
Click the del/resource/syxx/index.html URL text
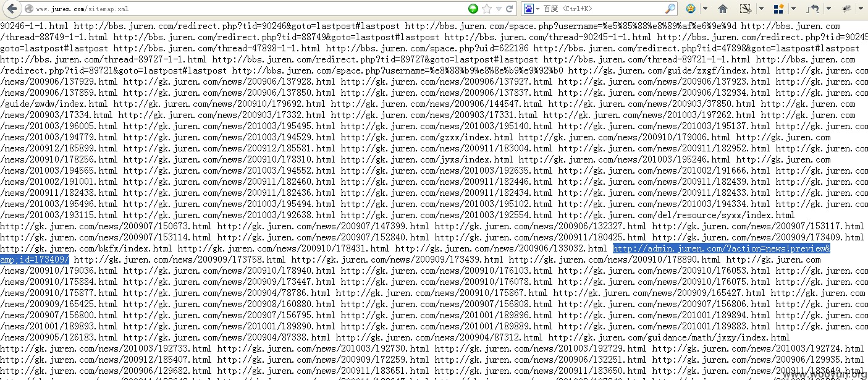[676, 215]
